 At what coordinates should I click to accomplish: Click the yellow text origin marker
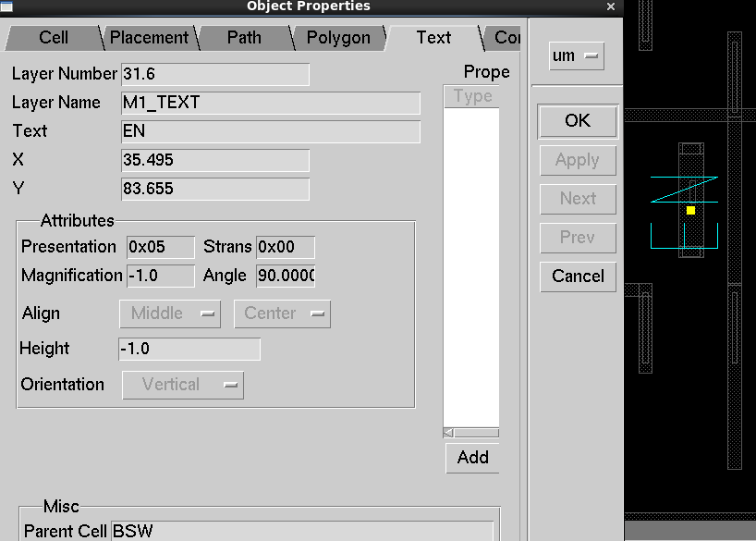690,211
